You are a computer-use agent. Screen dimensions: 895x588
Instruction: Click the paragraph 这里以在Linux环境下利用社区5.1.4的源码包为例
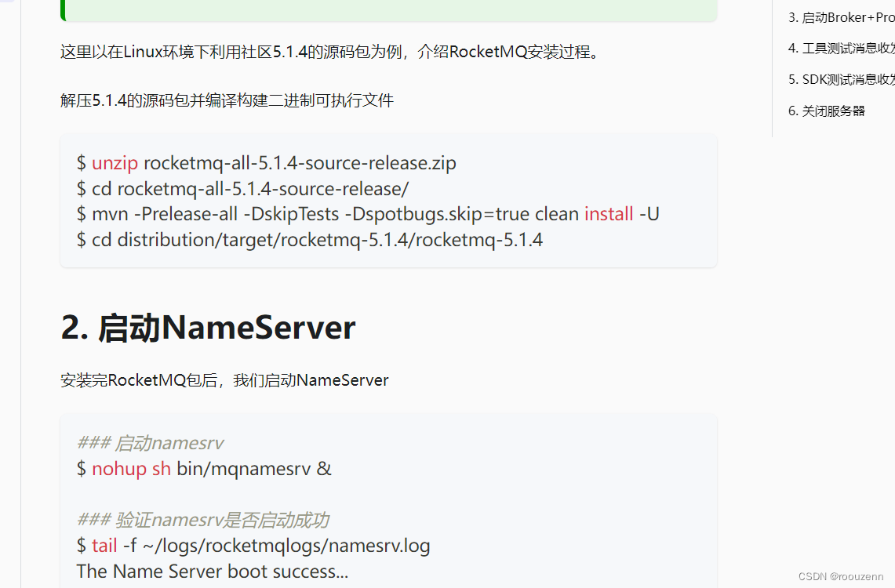[330, 52]
